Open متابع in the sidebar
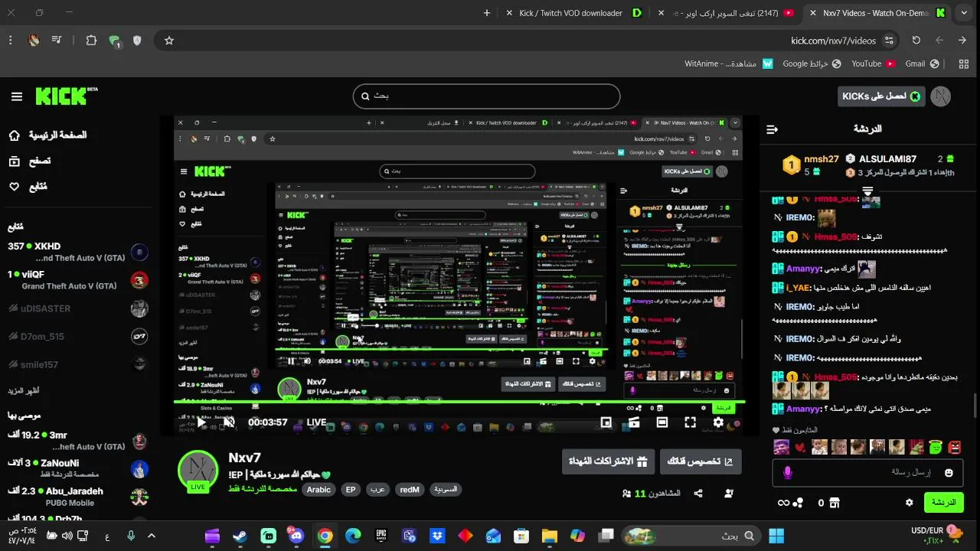The height and width of the screenshot is (551, 980). (x=28, y=186)
